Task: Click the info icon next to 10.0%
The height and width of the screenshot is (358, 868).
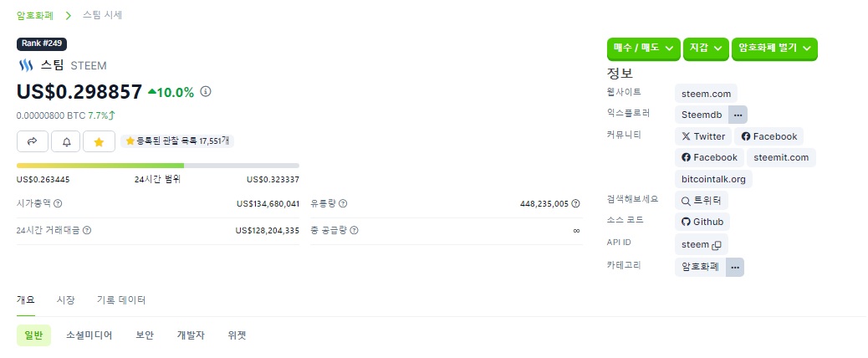Action: click(206, 91)
